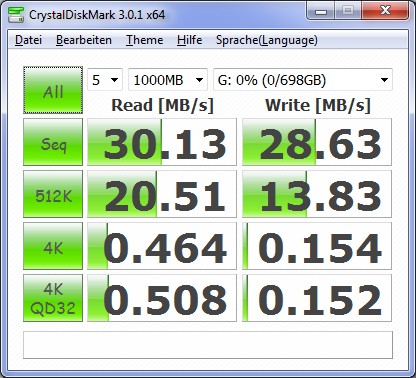The width and height of the screenshot is (416, 378).
Task: Start the 4K test
Action: tap(53, 246)
